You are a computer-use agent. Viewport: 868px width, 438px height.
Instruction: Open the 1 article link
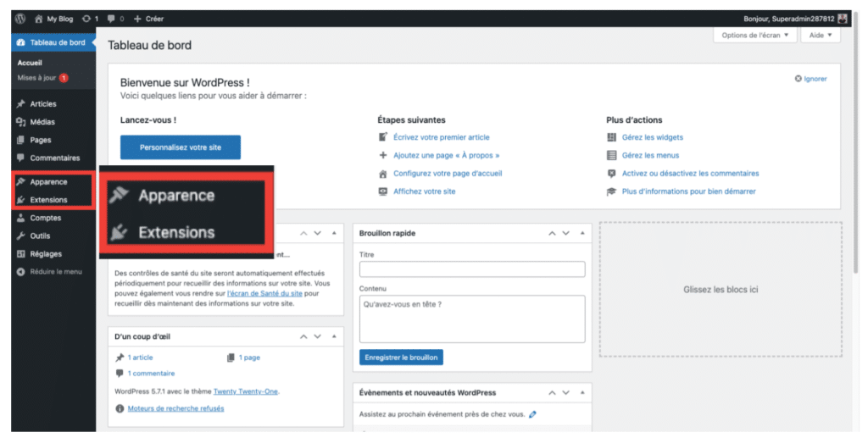coord(140,358)
